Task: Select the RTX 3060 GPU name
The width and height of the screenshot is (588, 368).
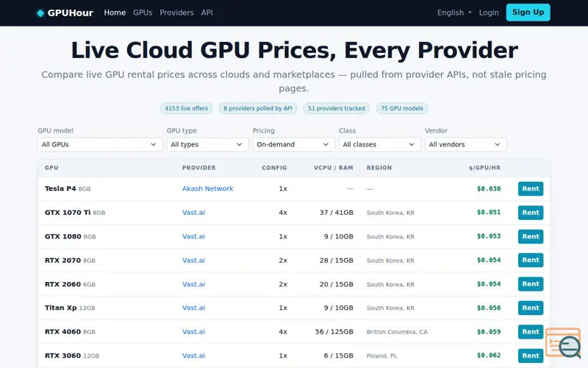Action: (62, 355)
